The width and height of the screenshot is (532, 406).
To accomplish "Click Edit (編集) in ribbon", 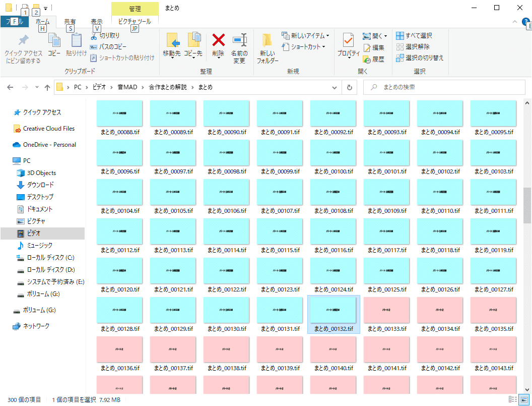I will [x=374, y=48].
